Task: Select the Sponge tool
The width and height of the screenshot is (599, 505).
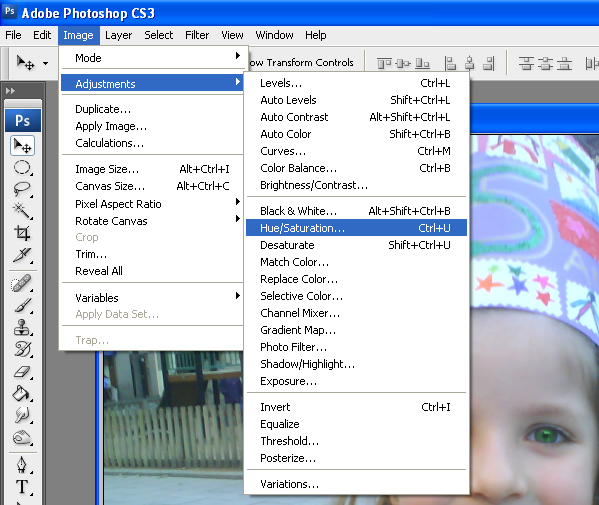Action: coord(22,437)
